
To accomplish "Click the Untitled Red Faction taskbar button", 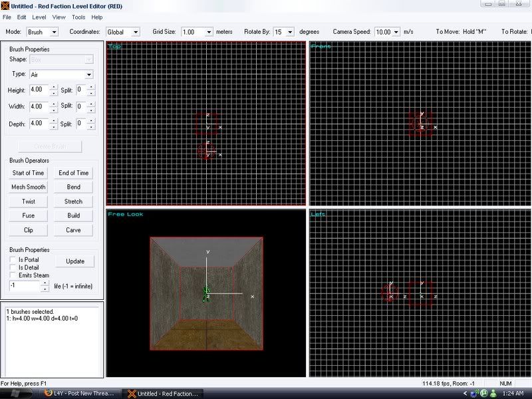I will click(163, 394).
